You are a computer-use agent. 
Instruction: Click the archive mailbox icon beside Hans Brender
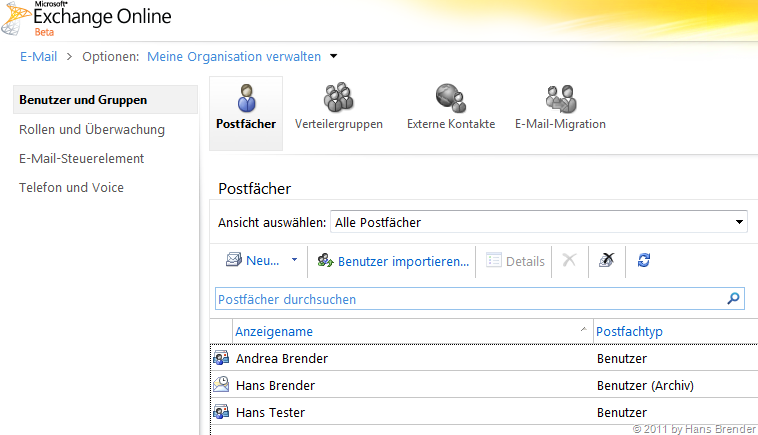(x=222, y=385)
